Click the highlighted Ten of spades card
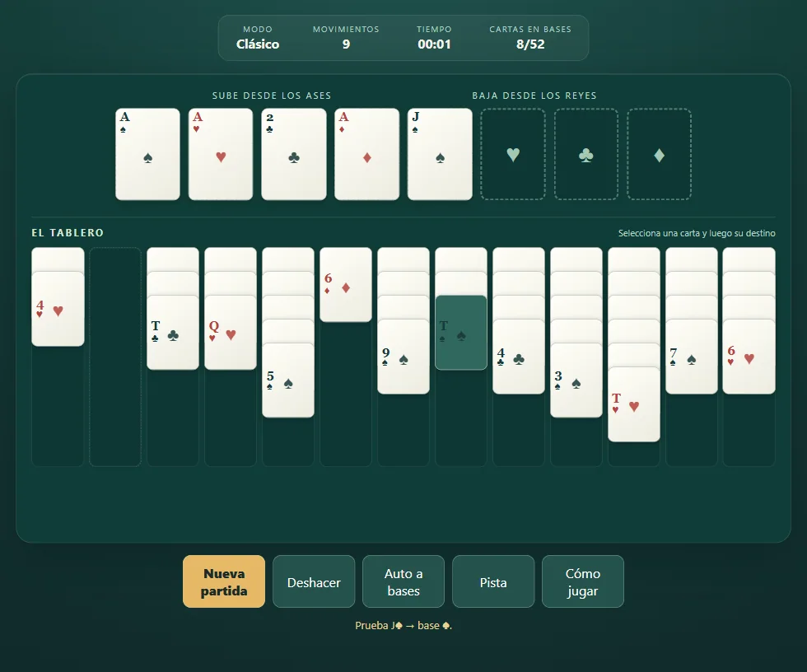Viewport: 807px width, 672px height. click(461, 333)
